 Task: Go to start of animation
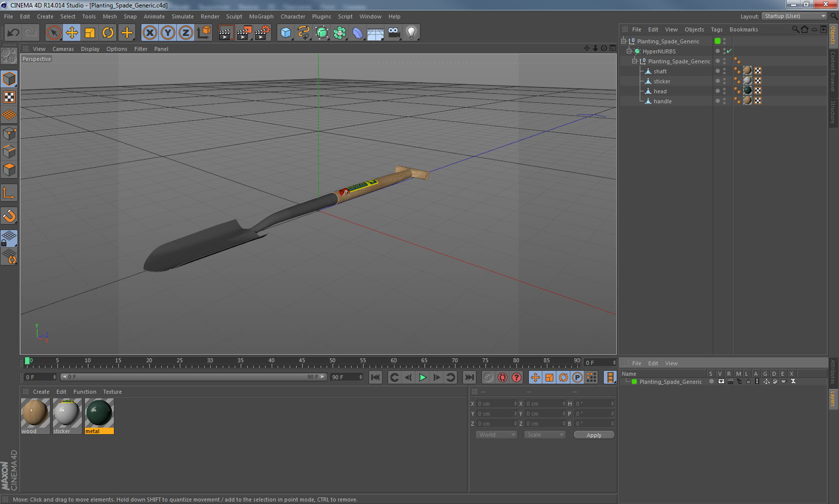click(376, 377)
